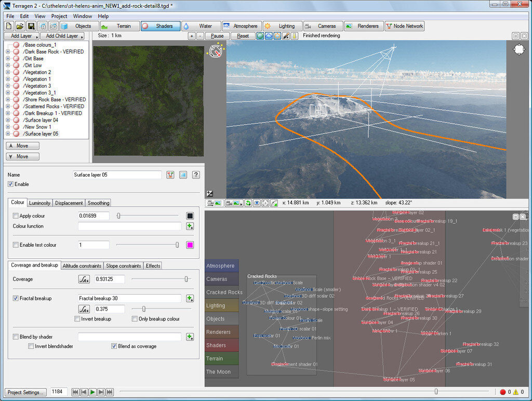Expand the Dark Base Rock VERIFIED layer
This screenshot has height=401, width=532.
7,51
